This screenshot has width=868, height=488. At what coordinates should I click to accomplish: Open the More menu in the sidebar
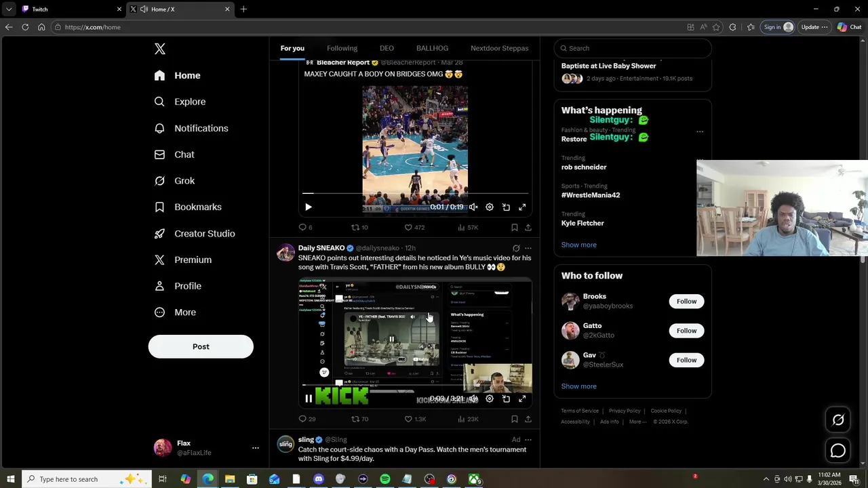pyautogui.click(x=175, y=312)
